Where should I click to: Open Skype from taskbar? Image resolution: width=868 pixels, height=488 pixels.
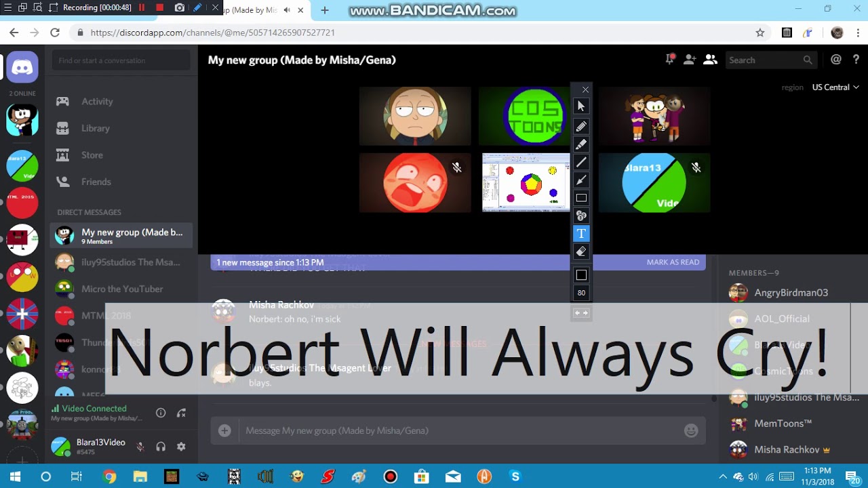515,476
